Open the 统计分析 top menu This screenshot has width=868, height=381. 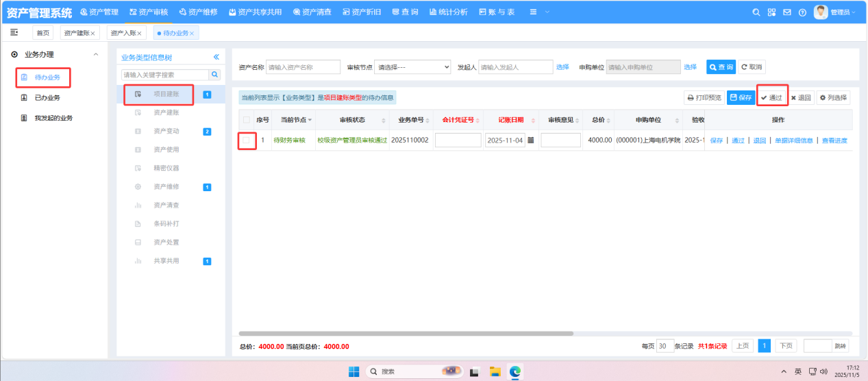click(449, 12)
